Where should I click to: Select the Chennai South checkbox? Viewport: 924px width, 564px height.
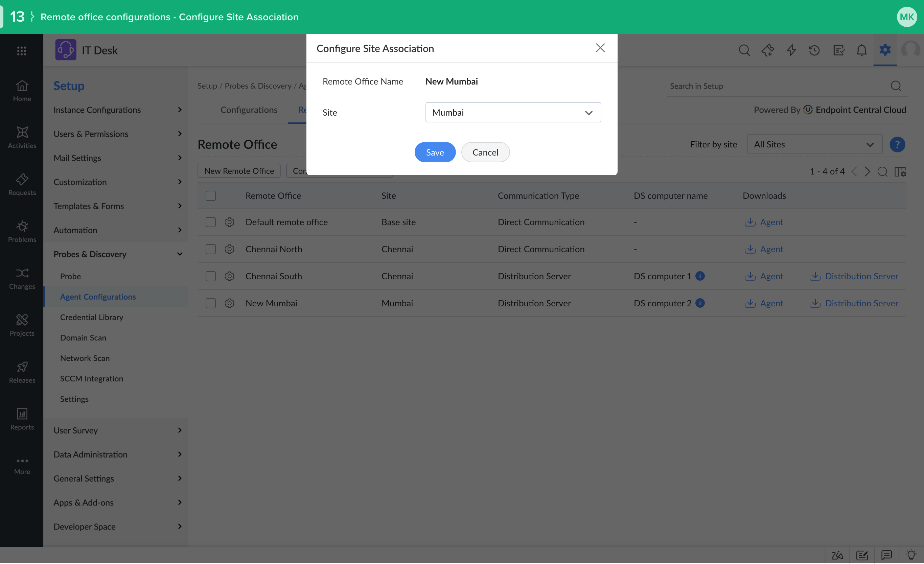point(211,276)
